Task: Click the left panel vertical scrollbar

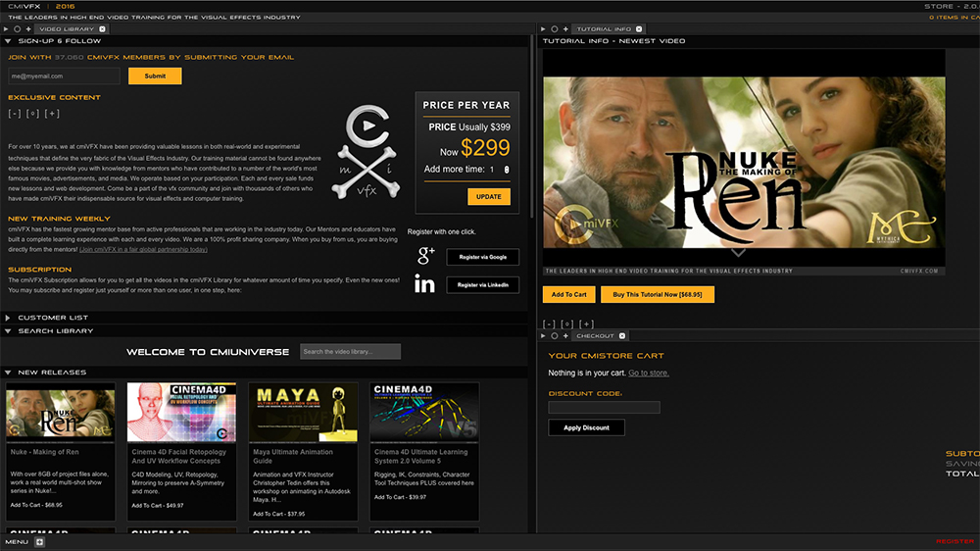Action: point(532,125)
